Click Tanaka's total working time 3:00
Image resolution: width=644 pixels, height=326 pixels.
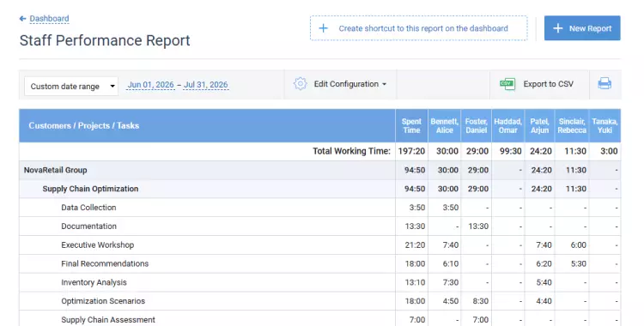click(x=609, y=151)
